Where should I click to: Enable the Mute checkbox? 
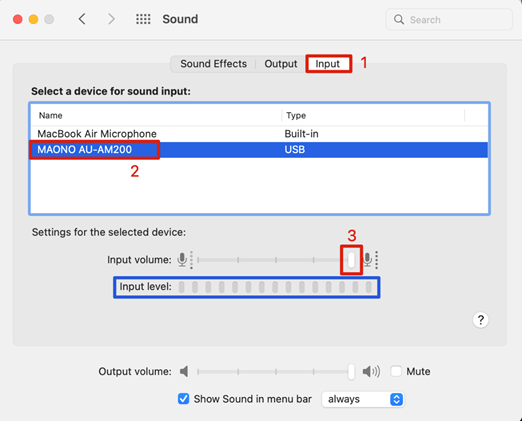click(396, 371)
